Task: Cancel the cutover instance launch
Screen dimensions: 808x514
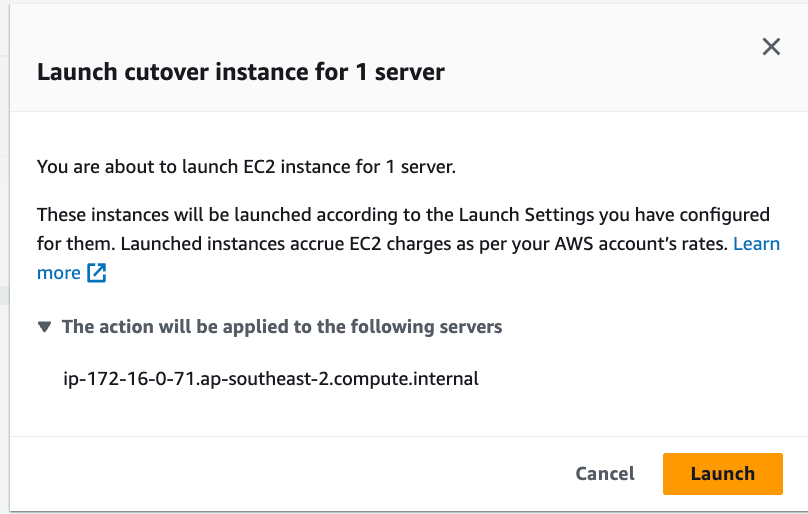Action: click(604, 473)
